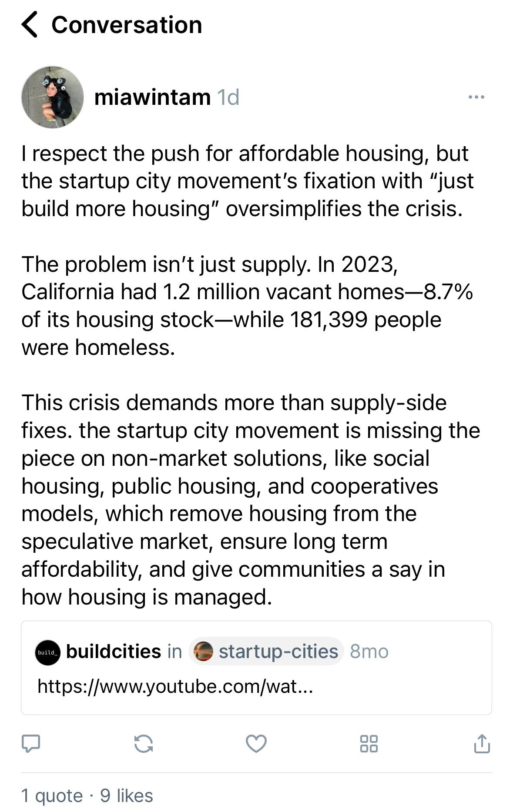
Task: Tap the share upload icon
Action: pos(482,743)
